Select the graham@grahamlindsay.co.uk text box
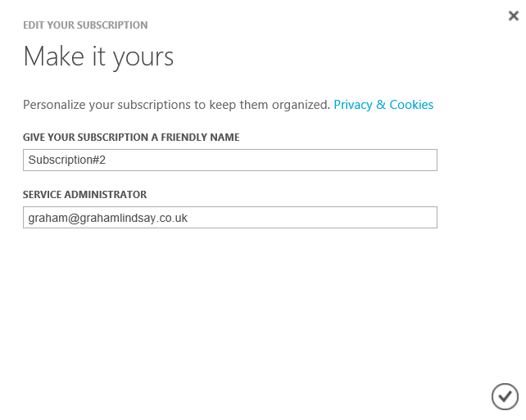This screenshot has height=420, width=526. (230, 218)
